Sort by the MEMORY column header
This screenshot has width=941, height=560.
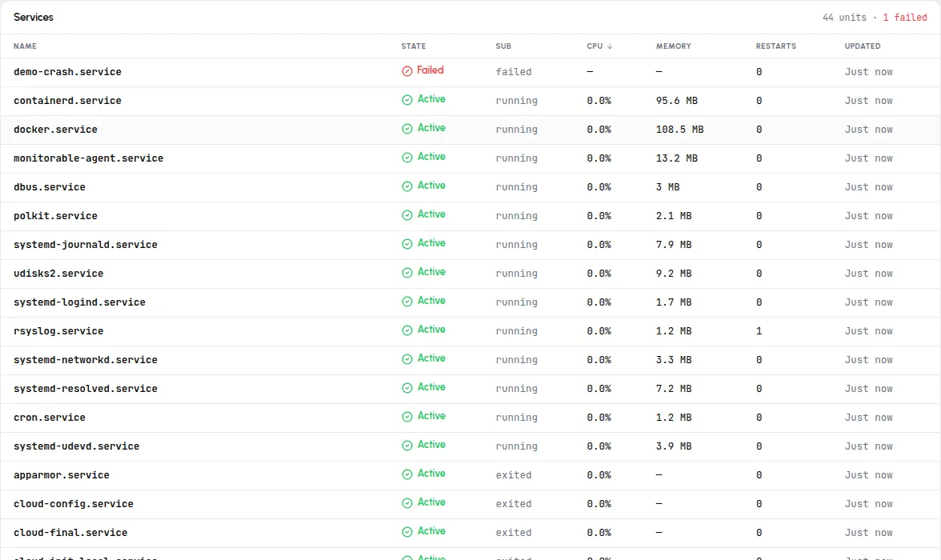pyautogui.click(x=674, y=46)
